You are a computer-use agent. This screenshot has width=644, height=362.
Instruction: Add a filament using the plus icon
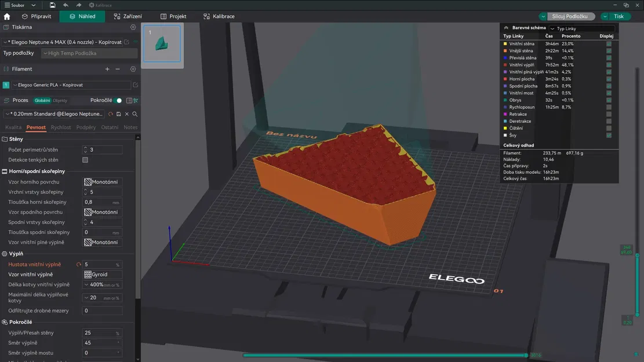pyautogui.click(x=107, y=68)
